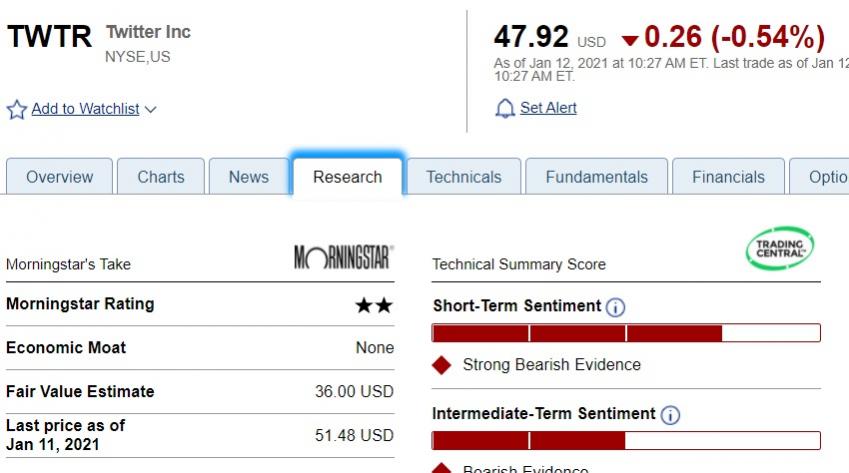Click the Intermediate-Term Sentiment score bar
The width and height of the screenshot is (849, 473).
[626, 440]
